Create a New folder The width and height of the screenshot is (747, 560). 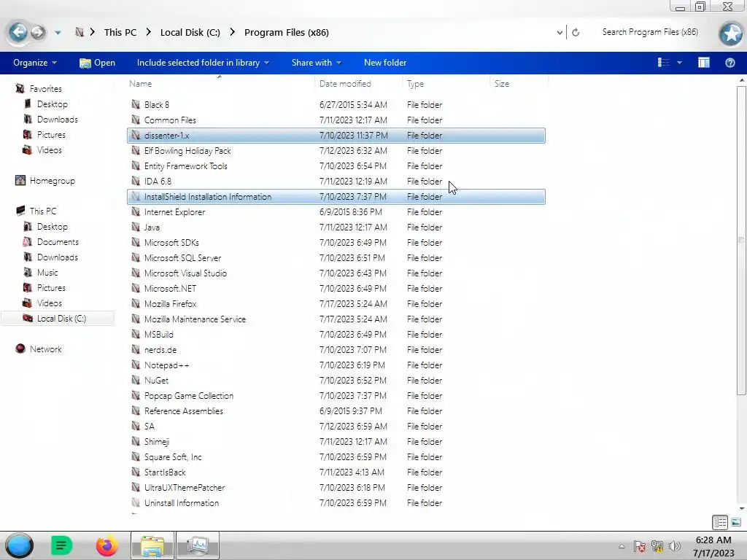385,63
